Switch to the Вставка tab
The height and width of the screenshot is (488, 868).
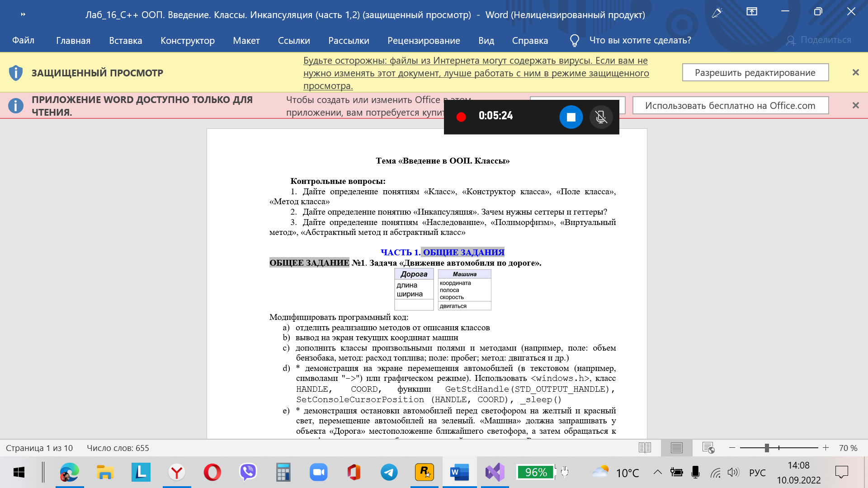(125, 40)
